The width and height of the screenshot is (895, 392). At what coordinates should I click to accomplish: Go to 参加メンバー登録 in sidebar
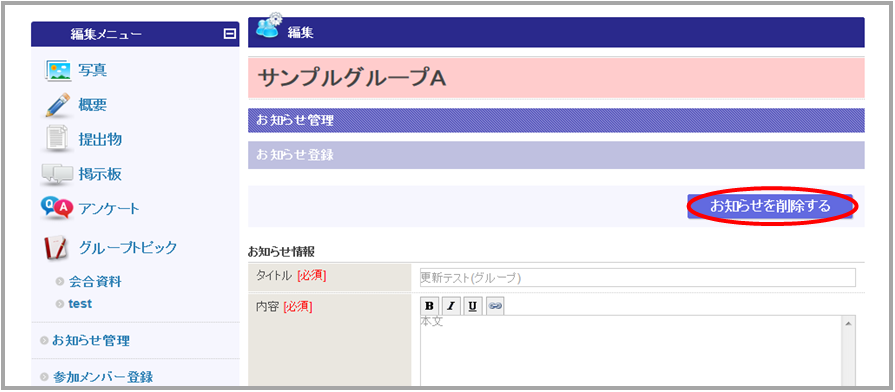103,377
